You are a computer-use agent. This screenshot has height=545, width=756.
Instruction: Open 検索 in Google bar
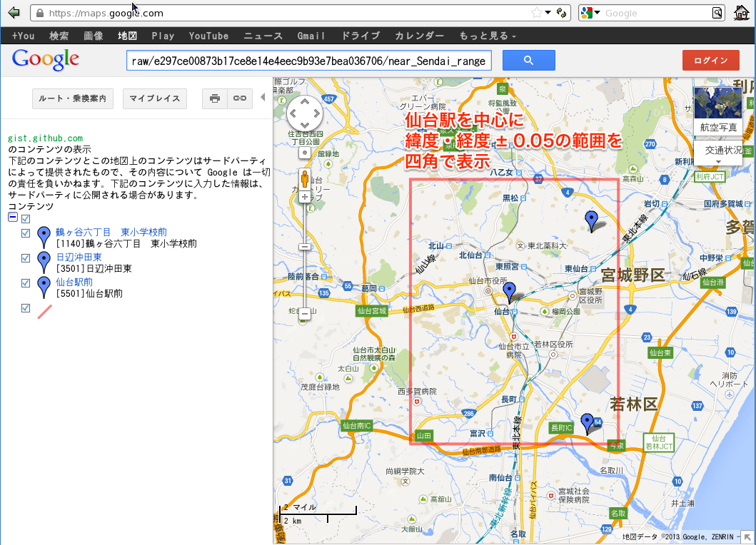pos(59,36)
